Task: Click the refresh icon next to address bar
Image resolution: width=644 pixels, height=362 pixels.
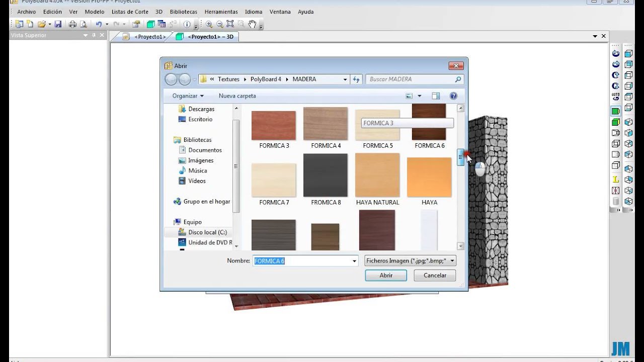Action: click(357, 79)
